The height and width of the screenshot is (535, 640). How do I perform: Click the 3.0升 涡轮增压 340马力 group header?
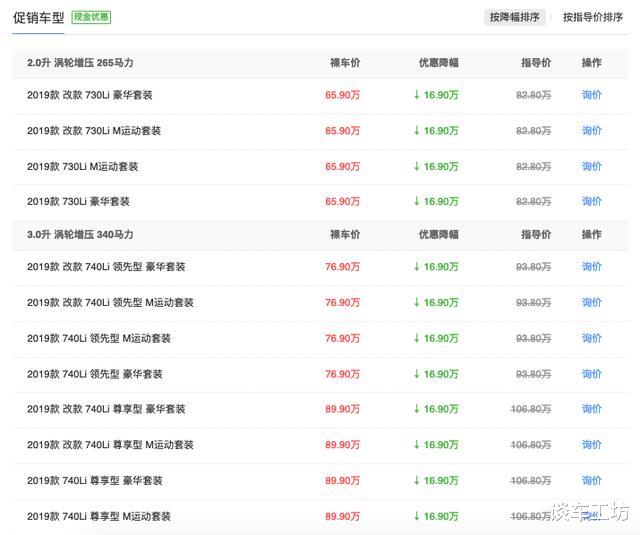point(80,234)
